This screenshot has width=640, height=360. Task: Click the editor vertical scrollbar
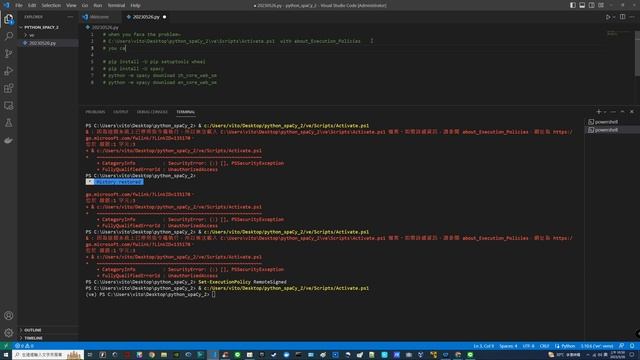click(x=637, y=53)
